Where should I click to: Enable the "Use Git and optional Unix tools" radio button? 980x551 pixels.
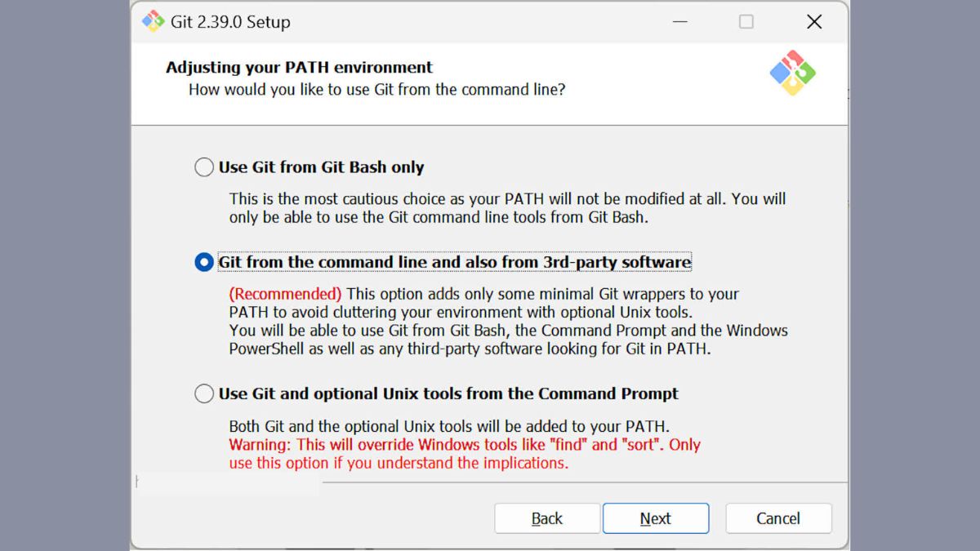204,393
